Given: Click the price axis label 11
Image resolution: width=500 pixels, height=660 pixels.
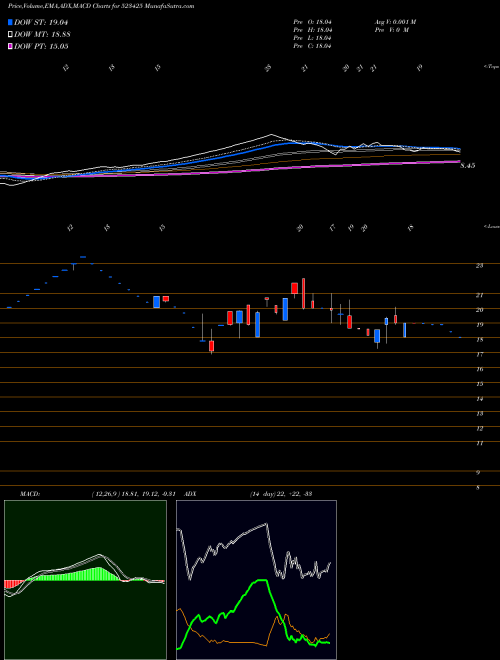Looking at the screenshot, I should click(x=479, y=443).
